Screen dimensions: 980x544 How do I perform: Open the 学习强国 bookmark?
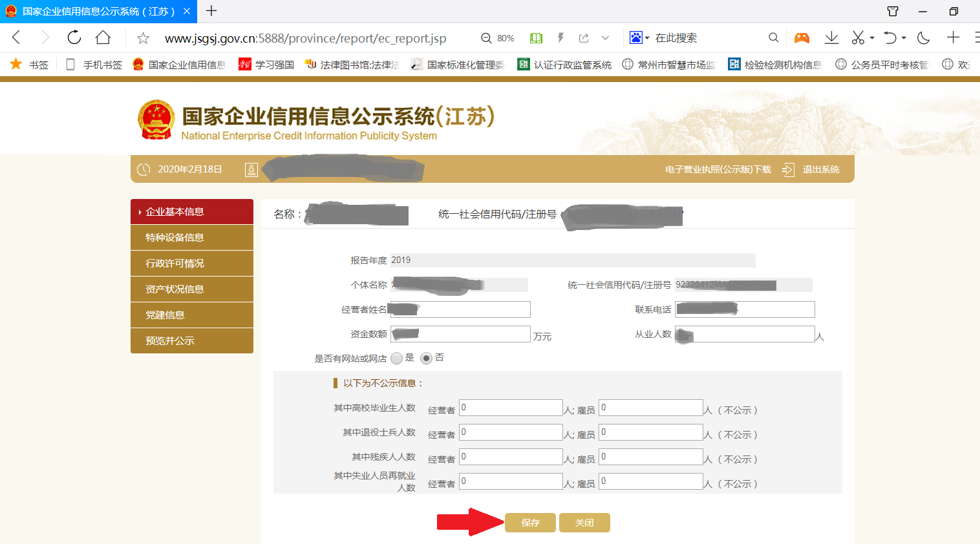point(266,64)
